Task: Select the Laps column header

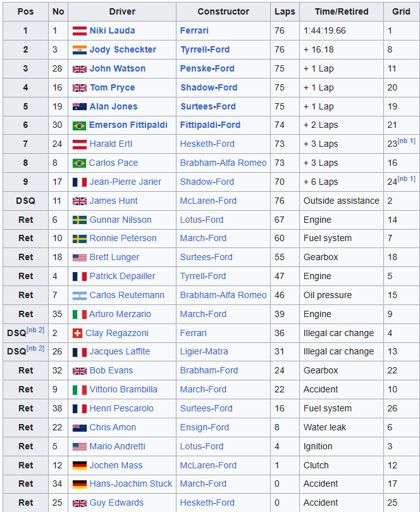Action: [285, 12]
